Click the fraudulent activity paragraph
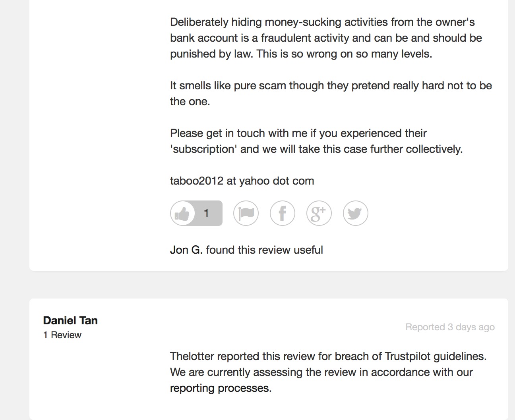The height and width of the screenshot is (420, 515). point(326,38)
